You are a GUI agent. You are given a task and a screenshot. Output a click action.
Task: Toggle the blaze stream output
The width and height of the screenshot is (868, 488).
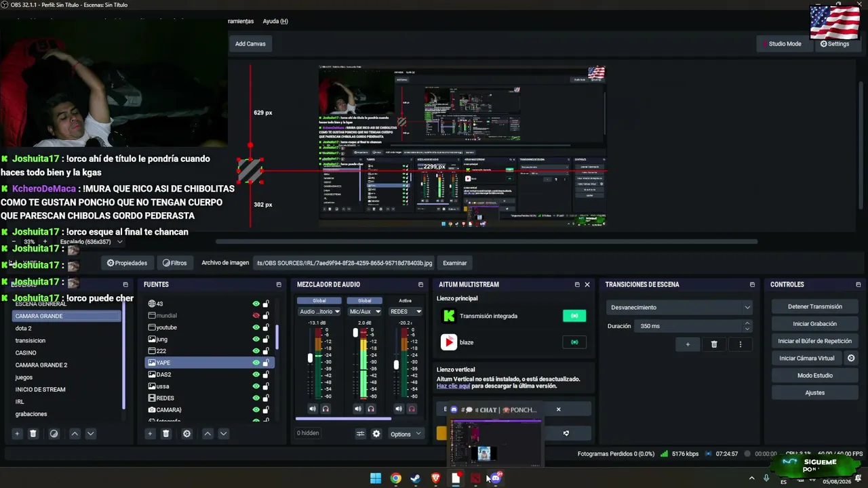574,342
